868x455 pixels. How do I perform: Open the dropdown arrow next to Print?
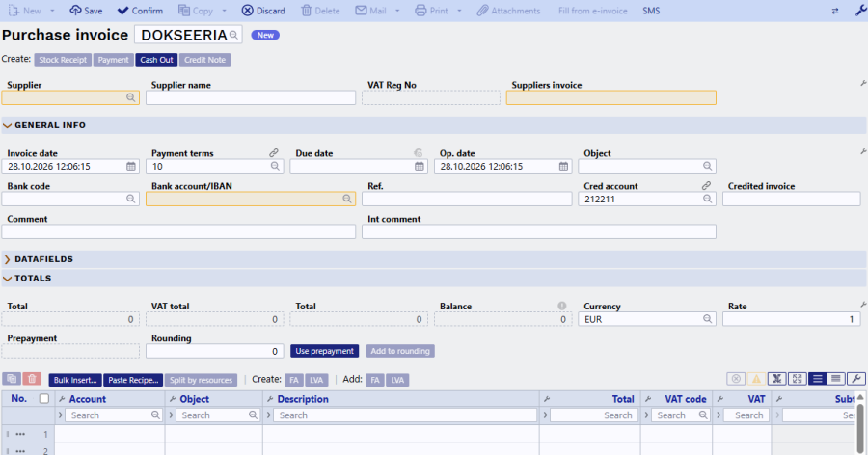pos(459,11)
